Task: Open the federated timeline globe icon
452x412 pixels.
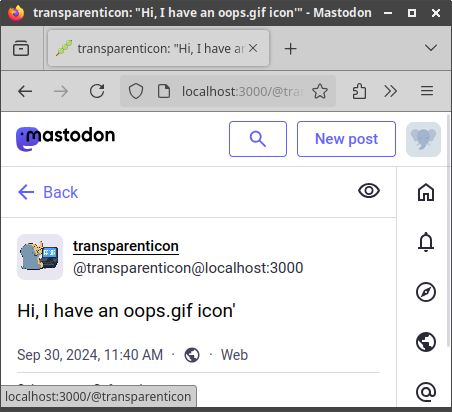Action: pos(426,342)
